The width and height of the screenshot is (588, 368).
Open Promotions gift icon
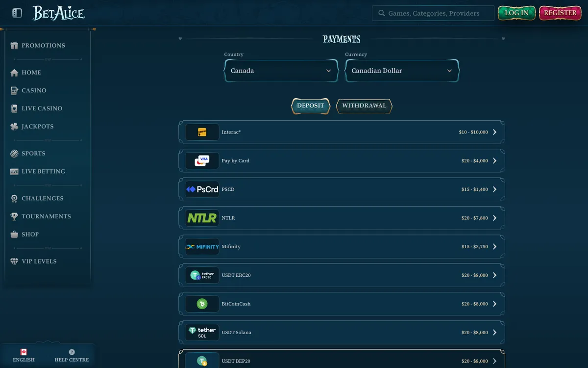(x=14, y=45)
